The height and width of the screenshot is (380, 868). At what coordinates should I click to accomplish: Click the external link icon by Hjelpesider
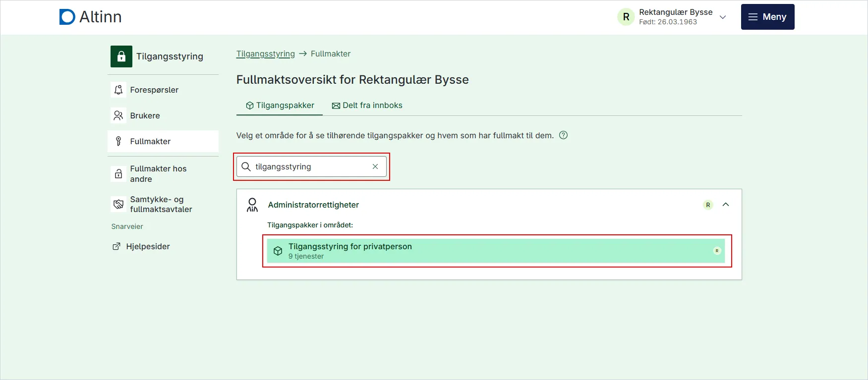(x=116, y=246)
